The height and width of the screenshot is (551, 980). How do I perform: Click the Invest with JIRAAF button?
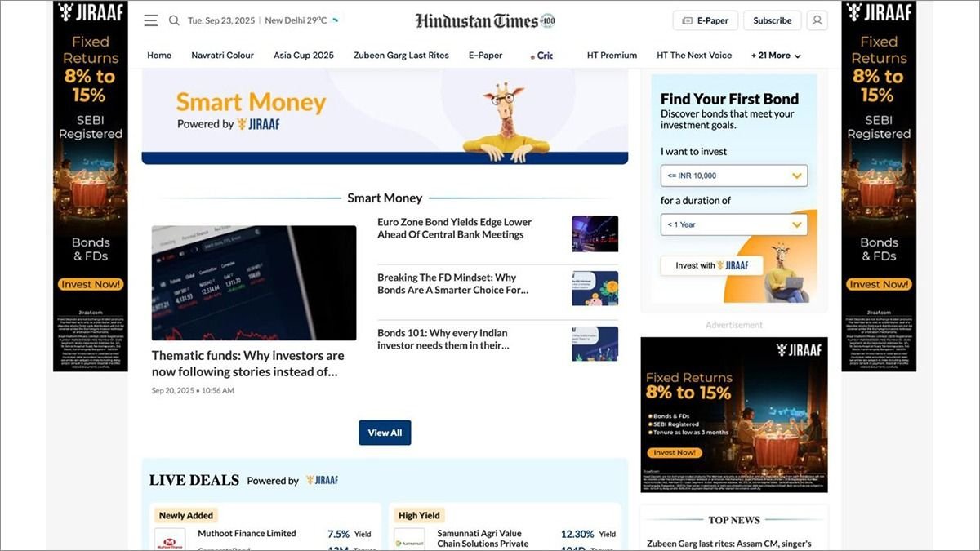click(710, 265)
